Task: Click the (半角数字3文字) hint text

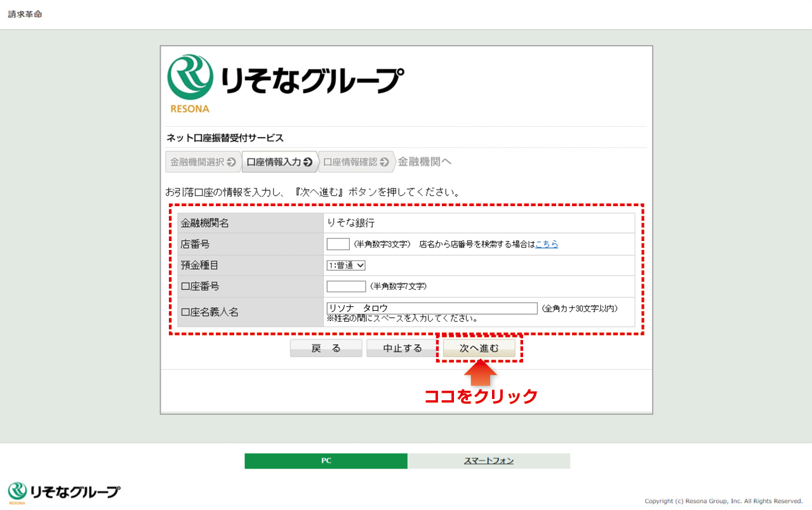Action: tap(382, 244)
